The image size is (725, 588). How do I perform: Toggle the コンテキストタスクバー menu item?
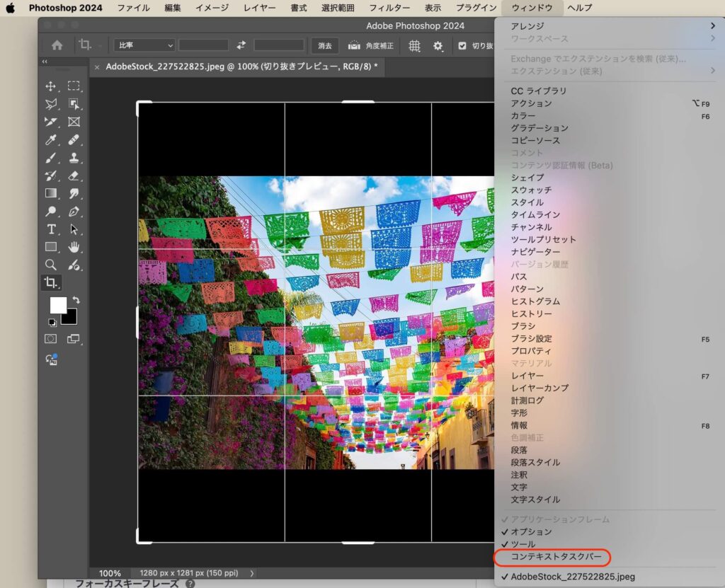pos(556,558)
